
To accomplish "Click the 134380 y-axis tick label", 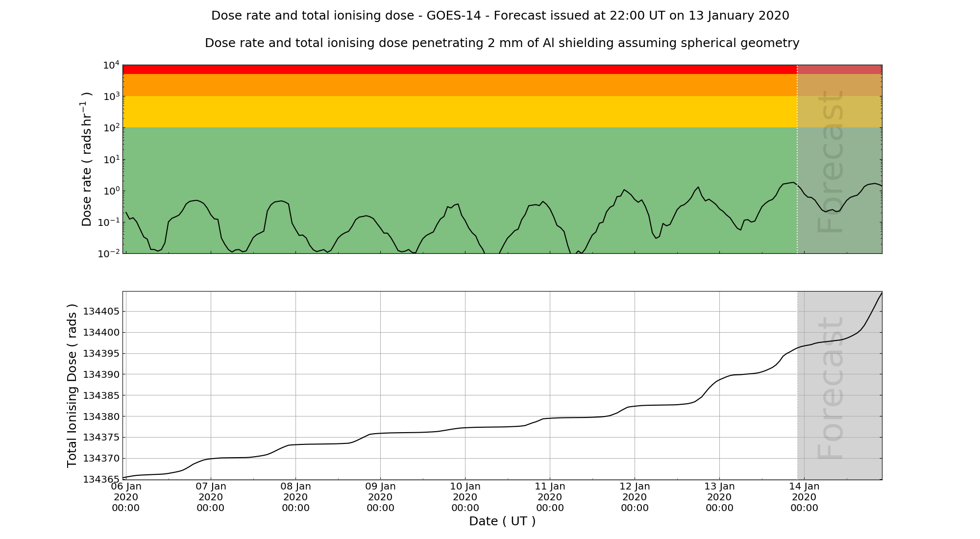I will pyautogui.click(x=101, y=416).
